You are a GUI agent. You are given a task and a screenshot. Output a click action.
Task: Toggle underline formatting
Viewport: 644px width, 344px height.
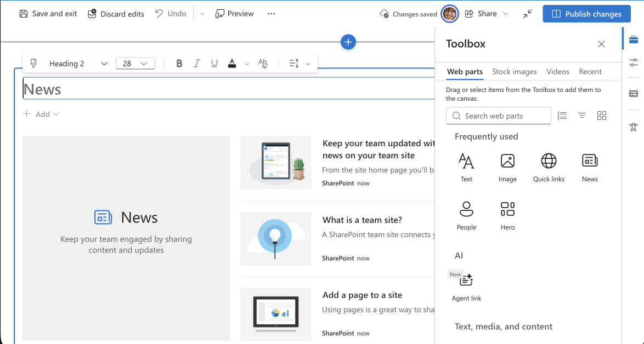pos(214,63)
